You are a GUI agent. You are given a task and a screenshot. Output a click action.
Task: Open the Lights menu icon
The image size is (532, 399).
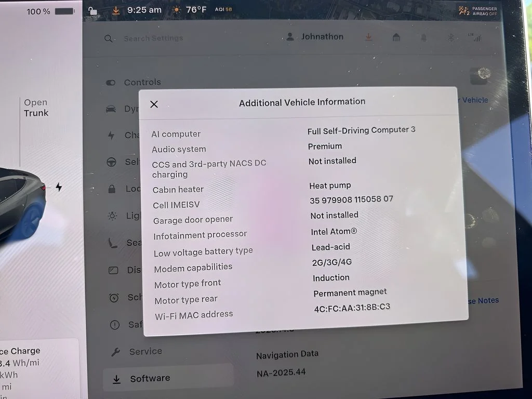[x=112, y=216]
